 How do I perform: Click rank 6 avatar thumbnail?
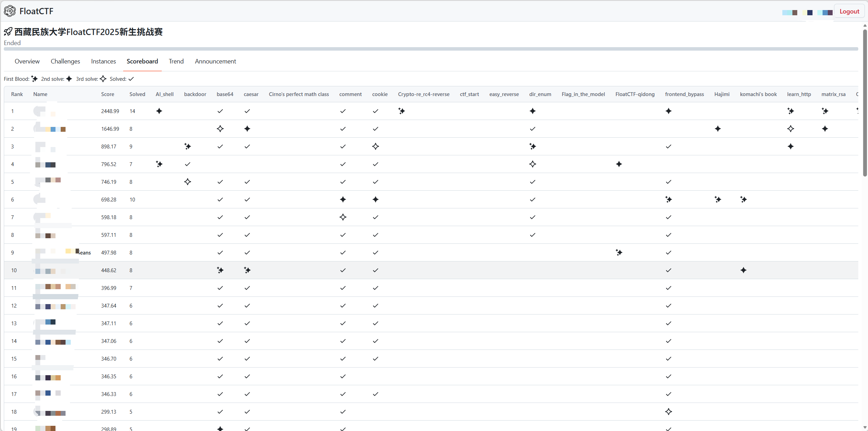39,199
